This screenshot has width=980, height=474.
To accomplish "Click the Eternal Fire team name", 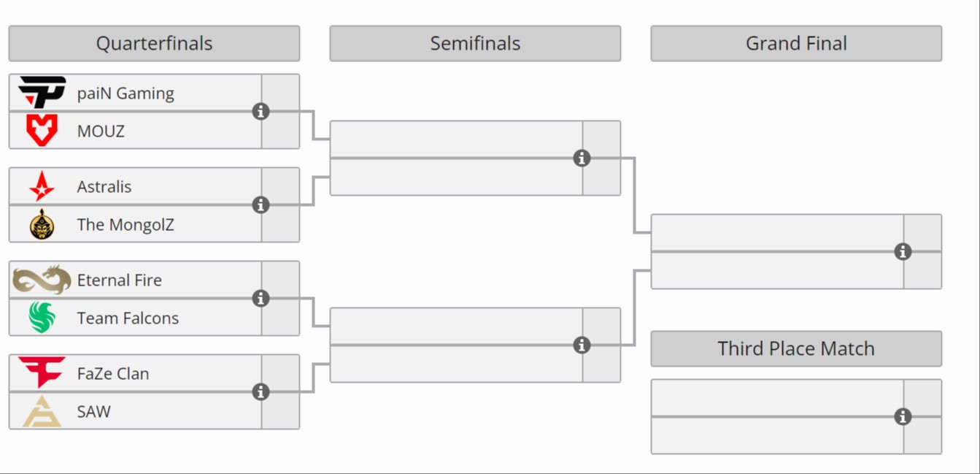I will [120, 280].
